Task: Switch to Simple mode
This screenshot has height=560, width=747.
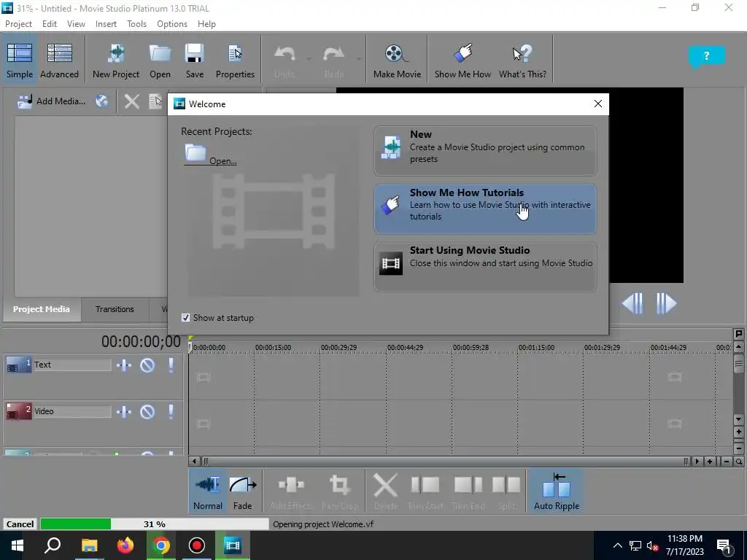Action: point(20,61)
